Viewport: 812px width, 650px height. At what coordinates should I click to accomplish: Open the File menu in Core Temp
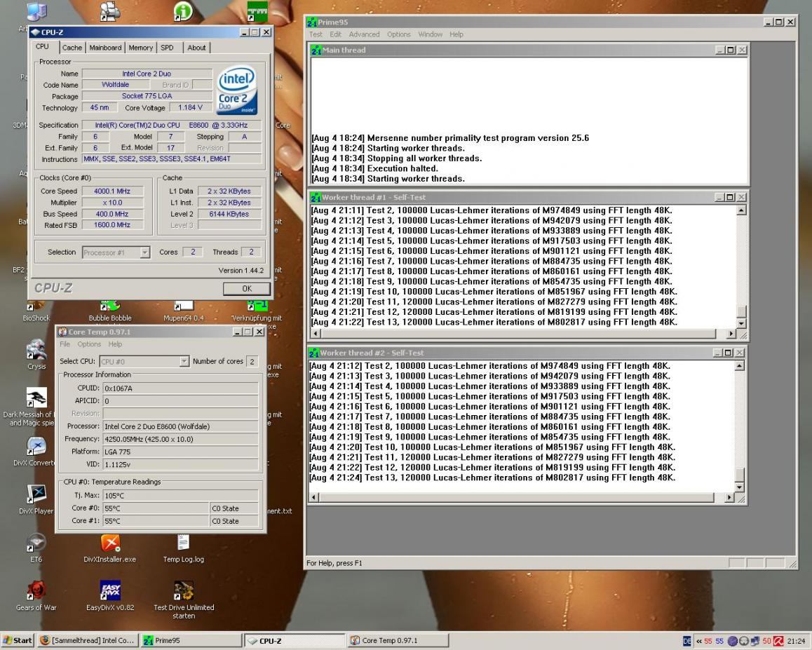(x=65, y=344)
